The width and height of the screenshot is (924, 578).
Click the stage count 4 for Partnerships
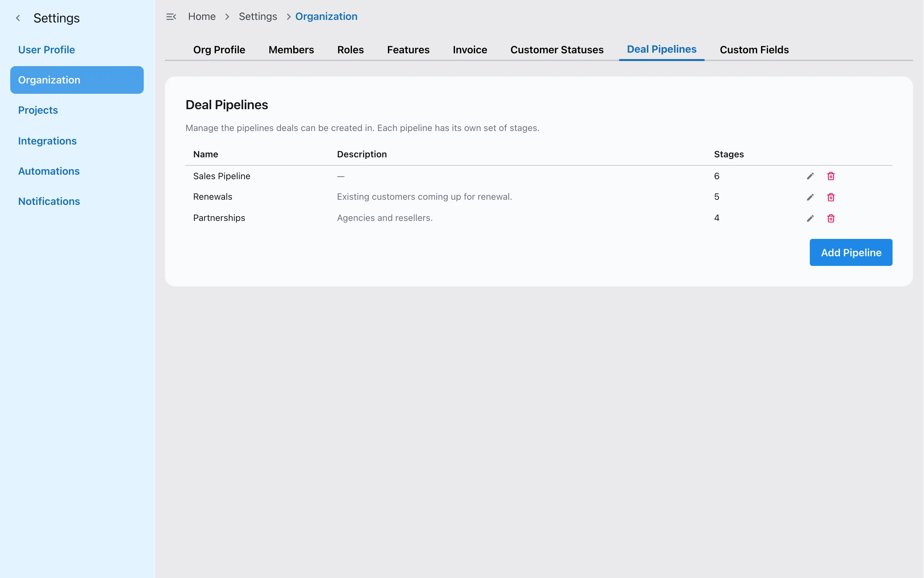(717, 218)
